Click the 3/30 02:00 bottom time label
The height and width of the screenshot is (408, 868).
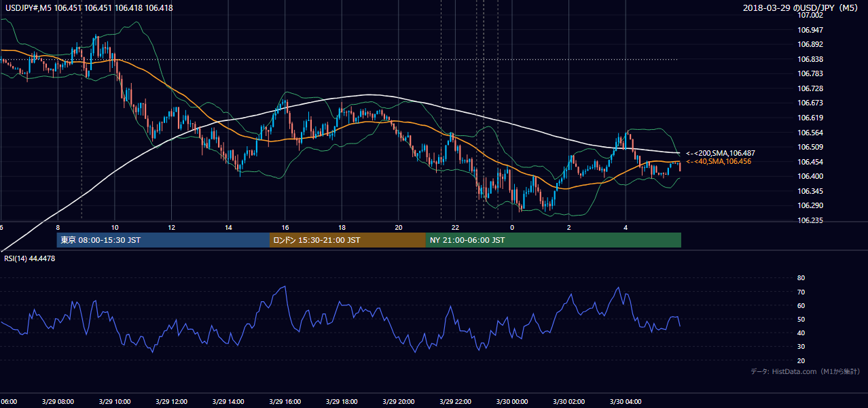click(x=568, y=401)
